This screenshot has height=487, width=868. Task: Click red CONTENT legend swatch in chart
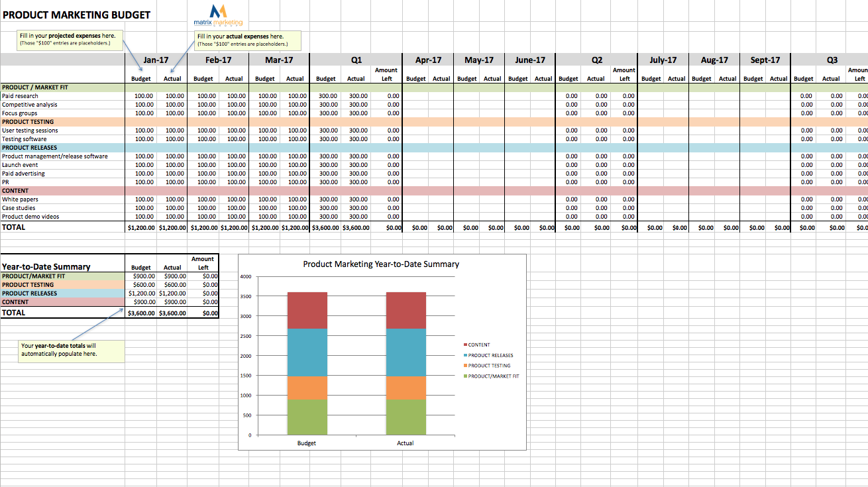click(466, 345)
